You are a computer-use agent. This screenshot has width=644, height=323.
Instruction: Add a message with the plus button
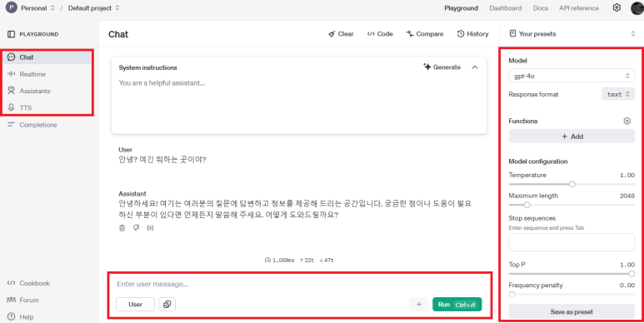click(x=419, y=304)
